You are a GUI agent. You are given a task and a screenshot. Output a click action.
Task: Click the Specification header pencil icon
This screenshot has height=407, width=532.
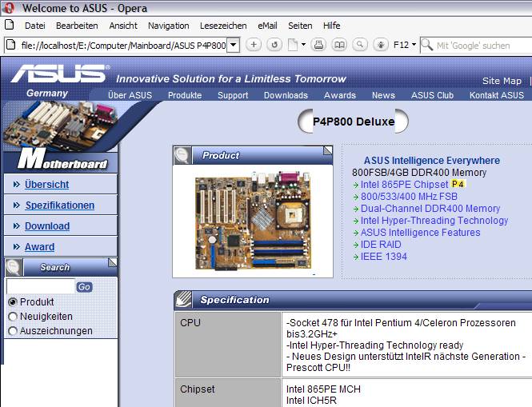(x=183, y=300)
